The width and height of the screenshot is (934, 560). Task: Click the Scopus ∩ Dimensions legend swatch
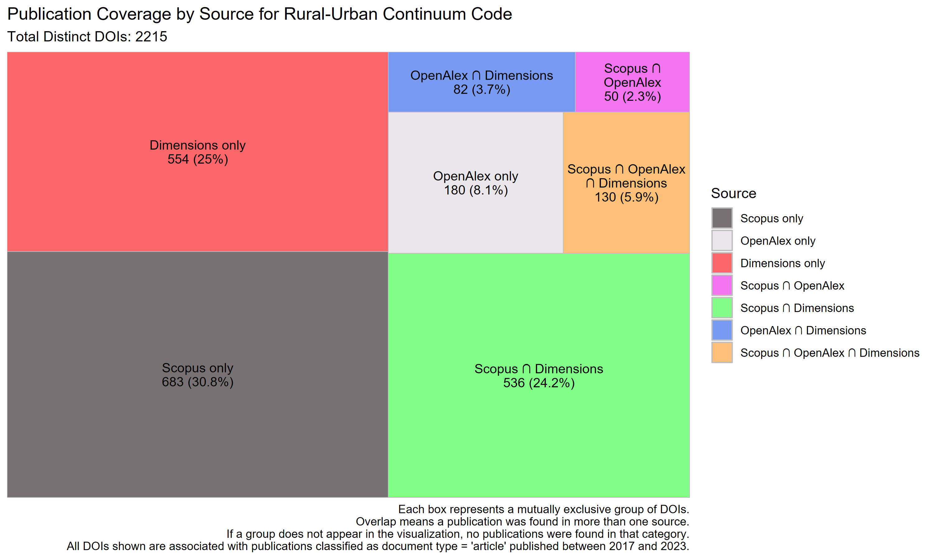click(x=722, y=308)
